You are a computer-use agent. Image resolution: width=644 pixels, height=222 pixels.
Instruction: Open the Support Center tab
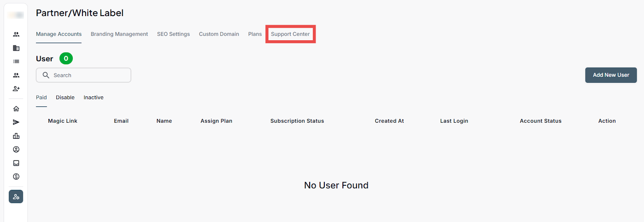(x=290, y=34)
